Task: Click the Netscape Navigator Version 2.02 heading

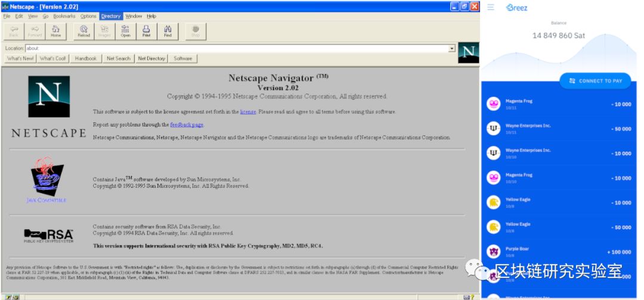Action: pyautogui.click(x=278, y=82)
